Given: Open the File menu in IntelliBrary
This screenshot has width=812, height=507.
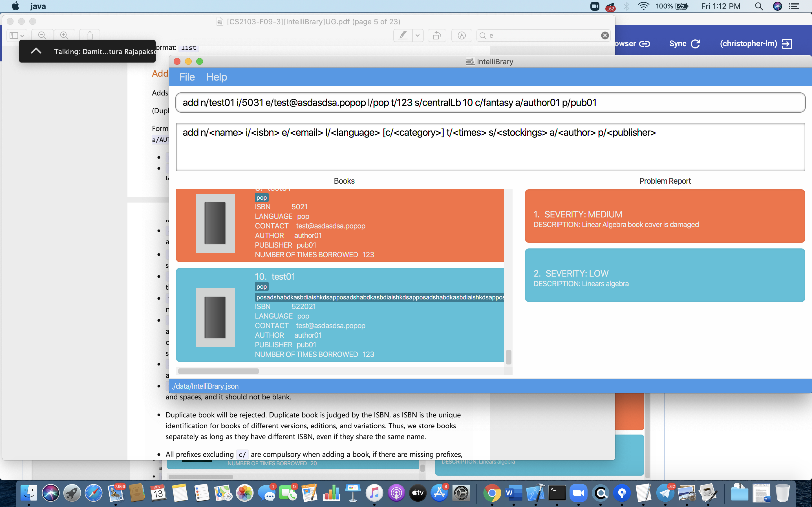Looking at the screenshot, I should [x=187, y=77].
